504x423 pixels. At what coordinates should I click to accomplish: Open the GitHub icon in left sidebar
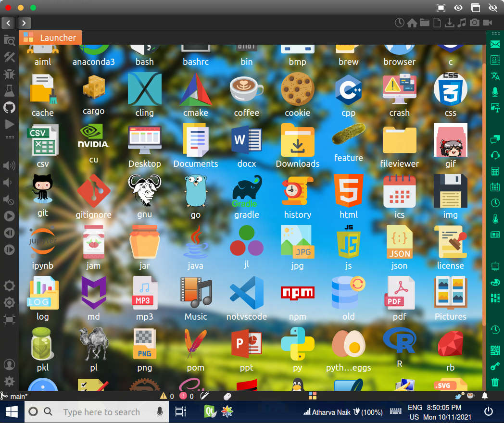pyautogui.click(x=9, y=107)
